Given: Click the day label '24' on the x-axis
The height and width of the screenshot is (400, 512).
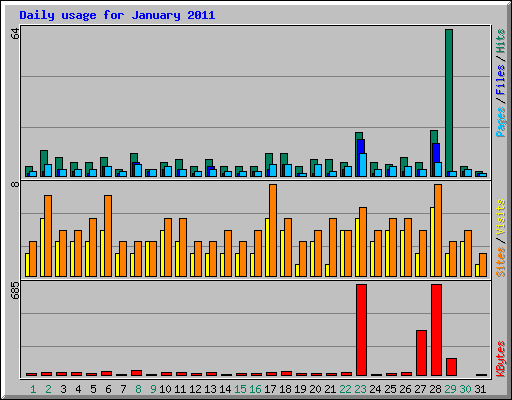Looking at the screenshot, I should tap(375, 389).
